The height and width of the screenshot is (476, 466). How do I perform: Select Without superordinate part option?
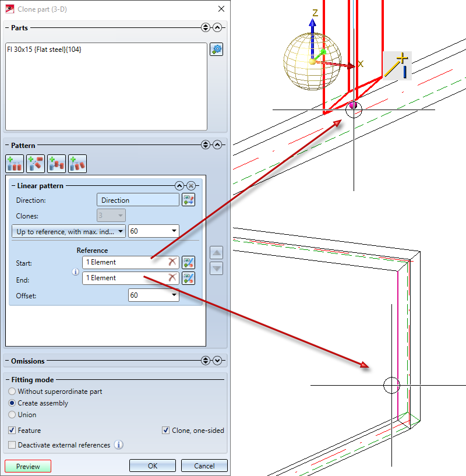pos(12,392)
